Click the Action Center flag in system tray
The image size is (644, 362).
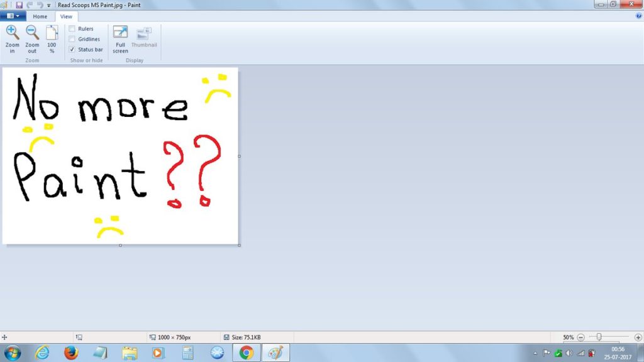(547, 353)
